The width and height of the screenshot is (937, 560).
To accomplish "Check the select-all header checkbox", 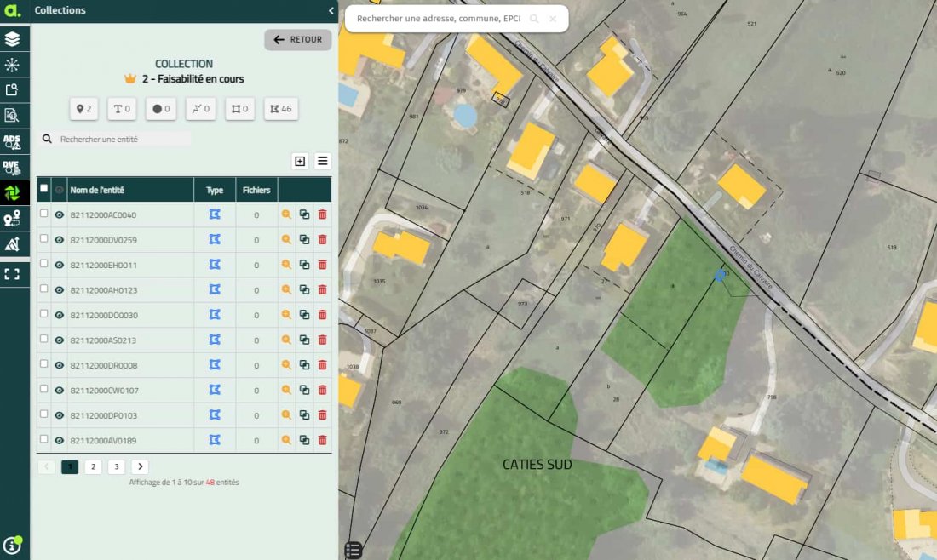I will coord(43,189).
